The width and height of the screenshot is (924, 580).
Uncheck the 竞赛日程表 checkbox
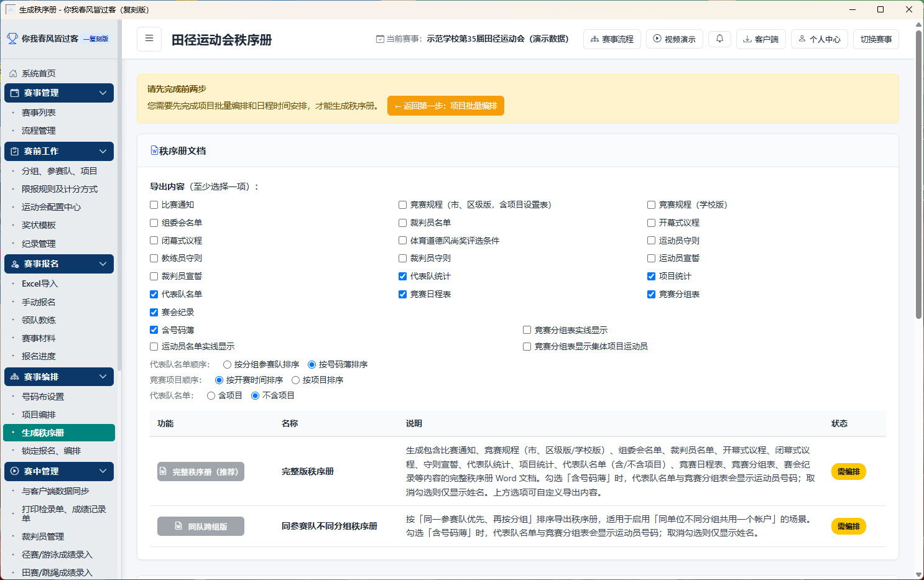pyautogui.click(x=402, y=294)
